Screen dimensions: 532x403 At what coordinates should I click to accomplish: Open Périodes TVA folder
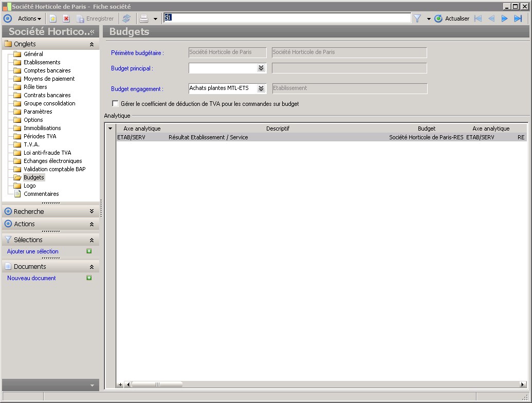pyautogui.click(x=40, y=136)
